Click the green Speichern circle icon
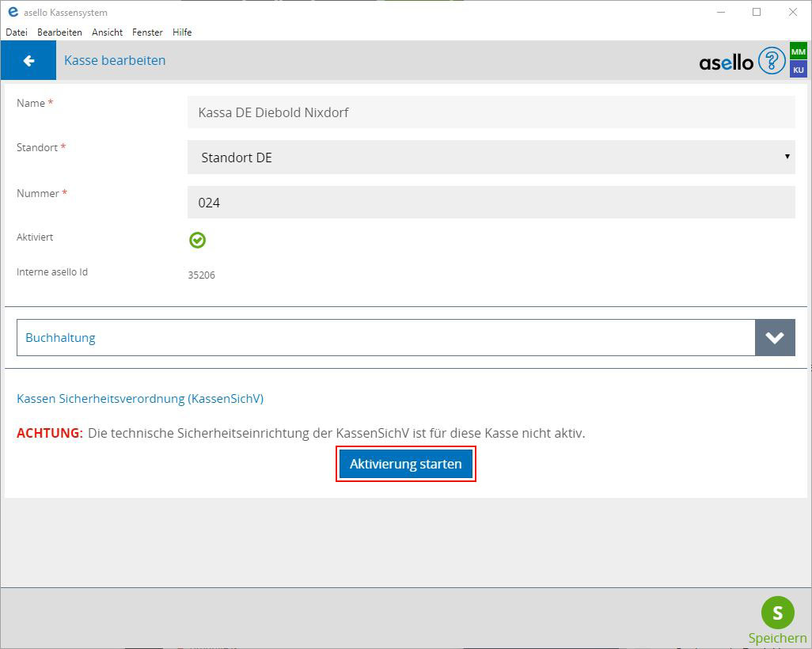Screen dimensions: 812x649 (x=777, y=613)
